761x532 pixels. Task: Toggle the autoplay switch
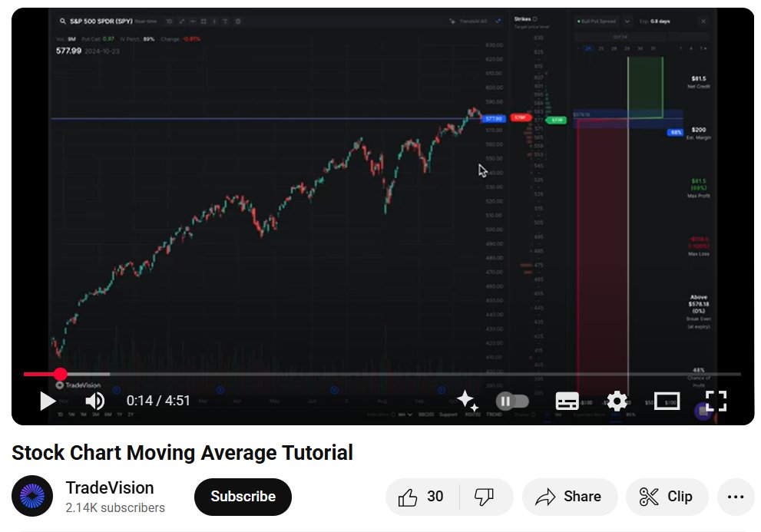click(512, 401)
